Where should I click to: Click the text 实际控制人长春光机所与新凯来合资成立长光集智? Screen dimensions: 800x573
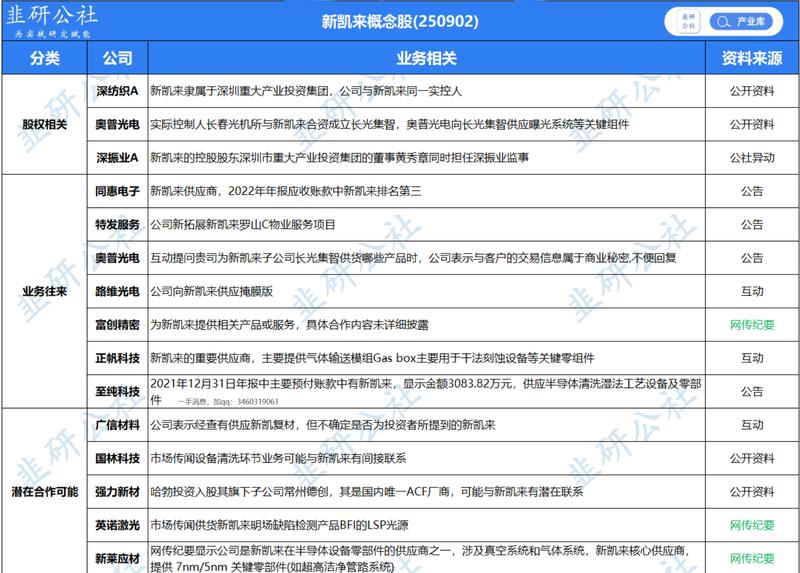272,124
